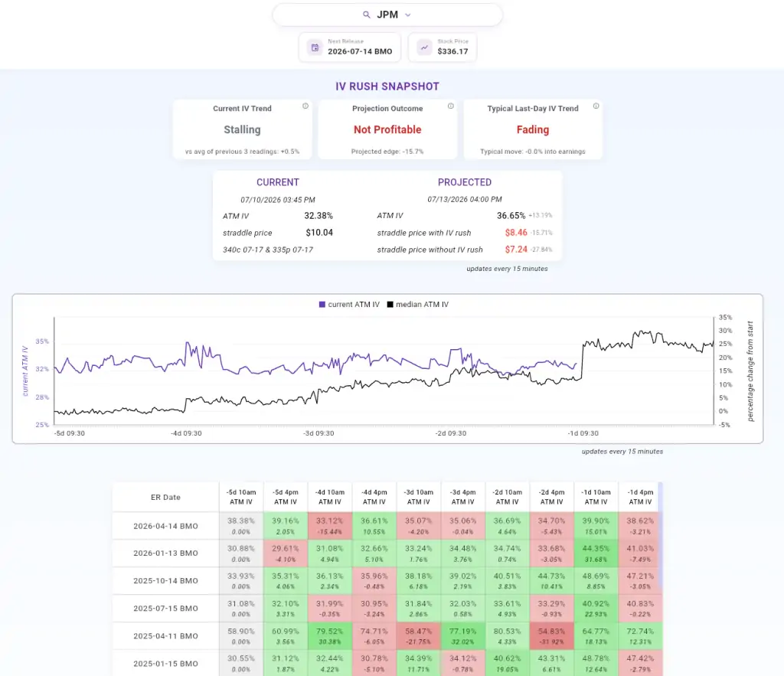Click the JPM ticker search field
The width and height of the screenshot is (784, 676).
pyautogui.click(x=387, y=15)
